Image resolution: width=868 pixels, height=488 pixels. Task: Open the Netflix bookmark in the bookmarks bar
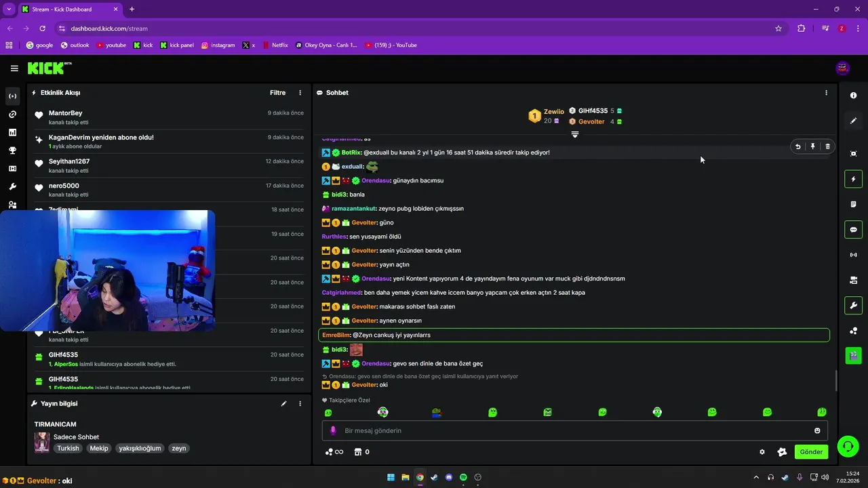click(x=275, y=45)
